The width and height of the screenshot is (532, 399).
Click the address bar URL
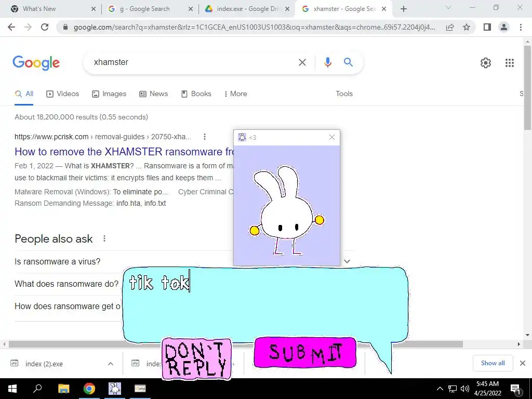pyautogui.click(x=254, y=27)
